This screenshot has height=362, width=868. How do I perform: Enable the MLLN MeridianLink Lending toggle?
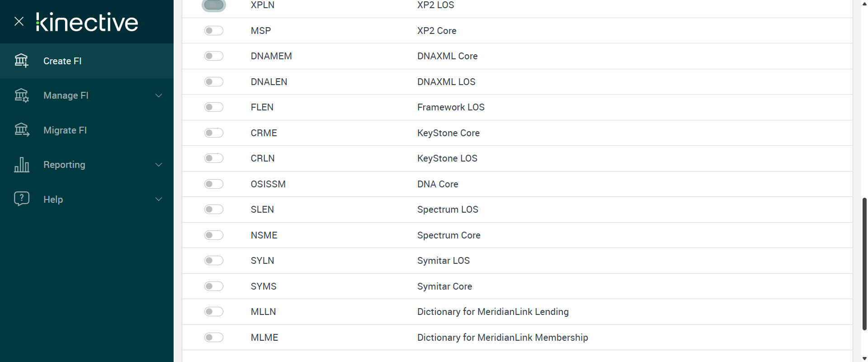214,312
